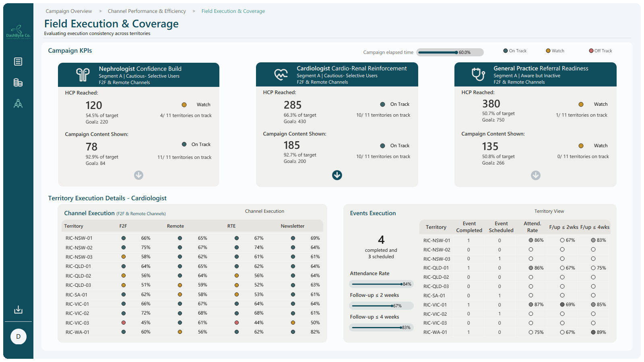Screen dimensions: 644x362
Task: Click red F2F status dot for RIC-VIC-03
Action: point(124,323)
